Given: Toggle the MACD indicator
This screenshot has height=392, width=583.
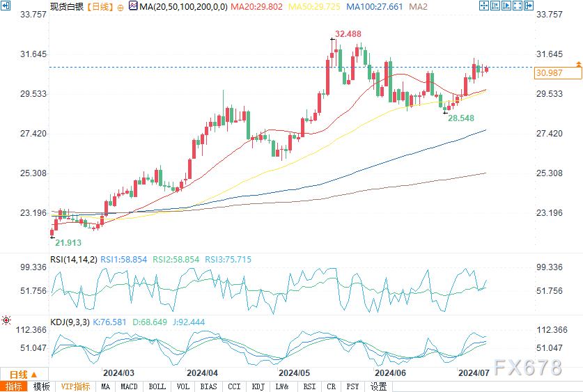Looking at the screenshot, I should [x=129, y=387].
